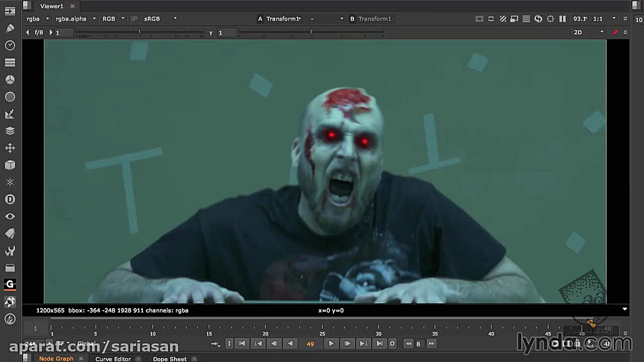Open the Deep nodes D icon

click(10, 199)
